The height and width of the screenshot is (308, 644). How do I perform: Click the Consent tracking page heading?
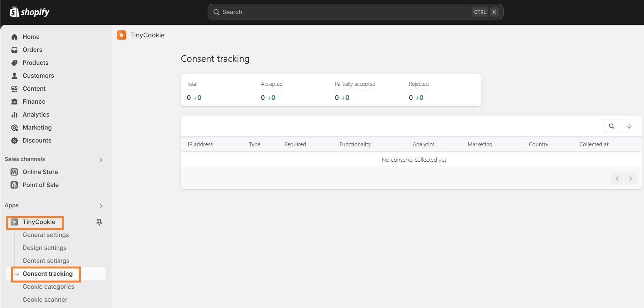tap(215, 59)
